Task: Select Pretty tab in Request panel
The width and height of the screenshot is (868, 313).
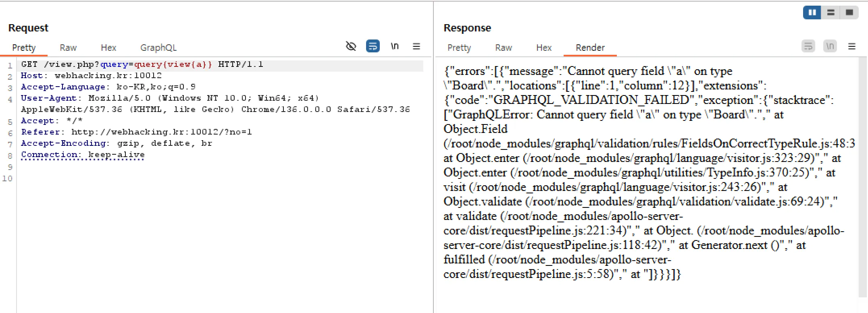Action: (24, 48)
